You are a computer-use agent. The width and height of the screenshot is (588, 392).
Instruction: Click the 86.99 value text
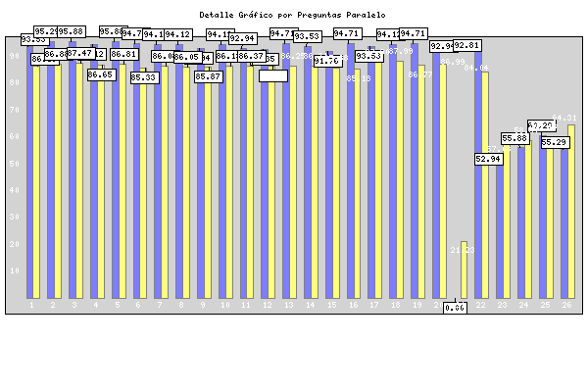[453, 62]
